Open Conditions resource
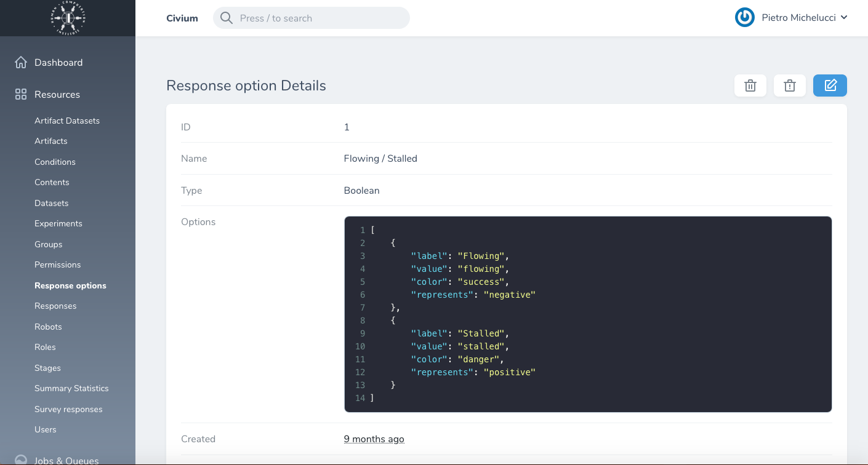 (x=55, y=162)
